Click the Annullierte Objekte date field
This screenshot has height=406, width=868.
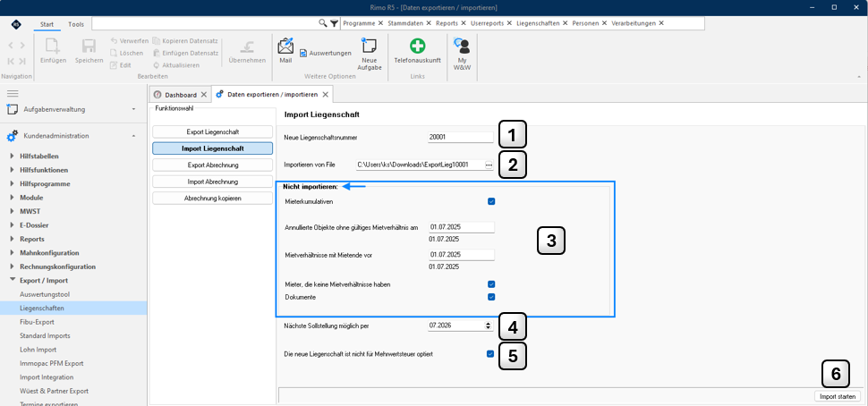pos(461,227)
